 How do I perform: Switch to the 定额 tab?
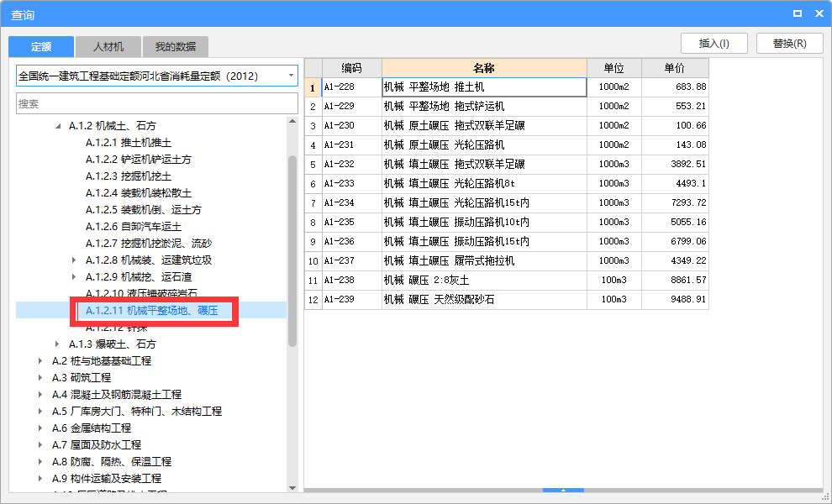(41, 47)
